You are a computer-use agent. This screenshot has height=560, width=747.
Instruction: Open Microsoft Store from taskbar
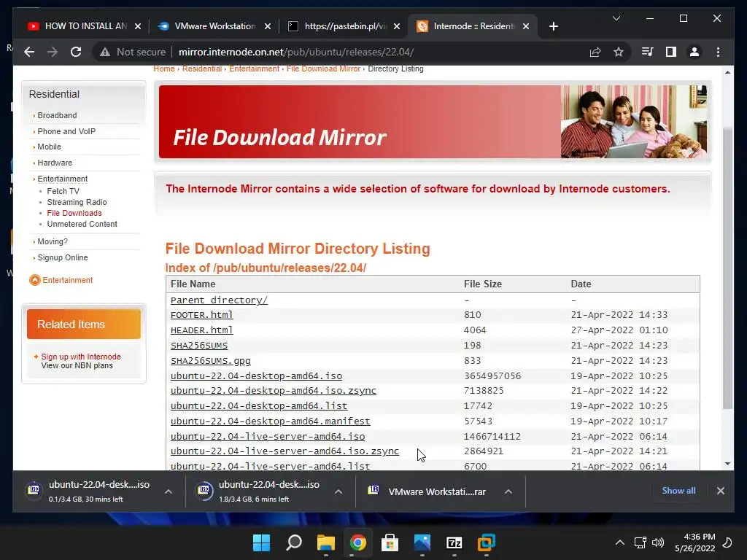click(390, 542)
